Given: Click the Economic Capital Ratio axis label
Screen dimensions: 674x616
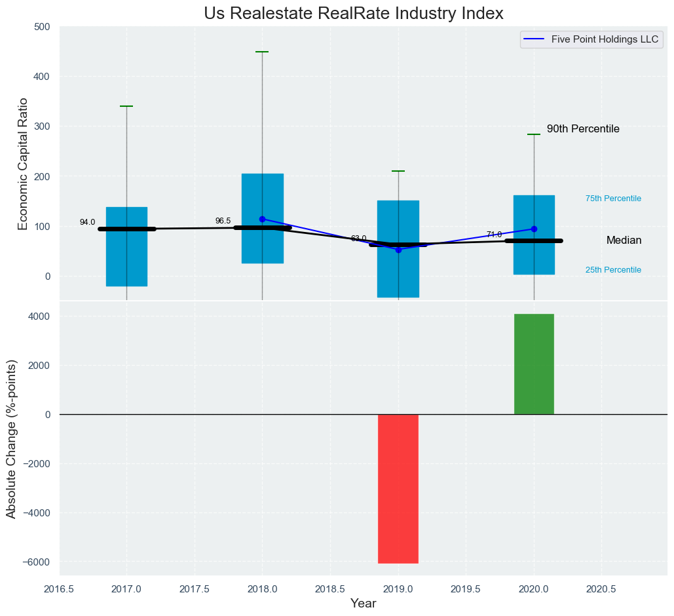Looking at the screenshot, I should [23, 163].
